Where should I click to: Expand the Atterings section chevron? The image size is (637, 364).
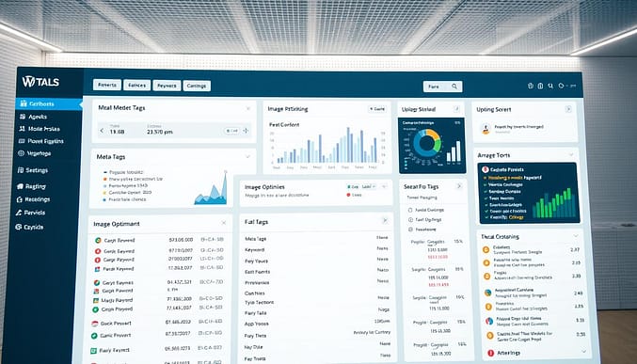[x=583, y=352]
